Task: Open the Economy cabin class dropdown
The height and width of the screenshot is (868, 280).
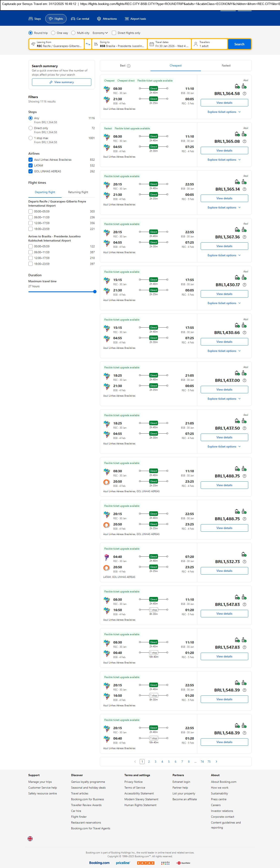Action: pyautogui.click(x=100, y=33)
